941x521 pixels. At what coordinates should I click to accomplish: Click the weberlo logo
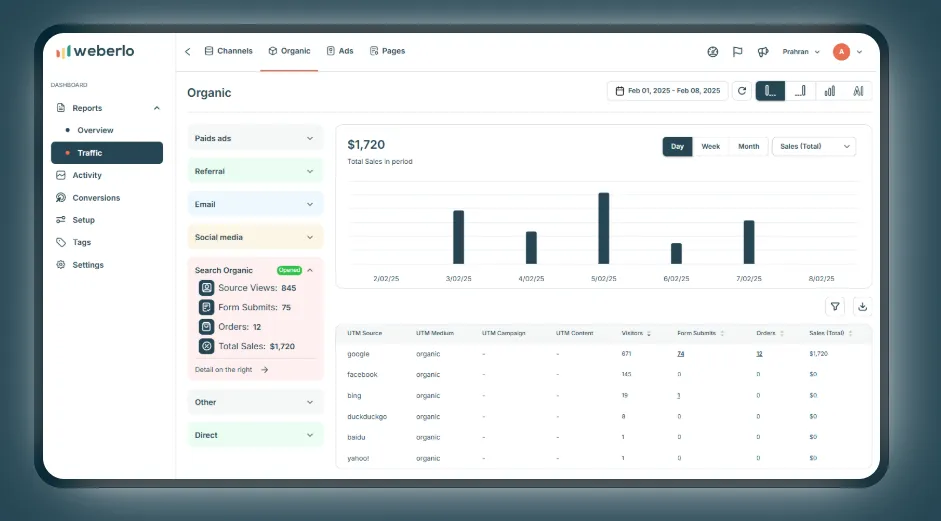point(95,51)
